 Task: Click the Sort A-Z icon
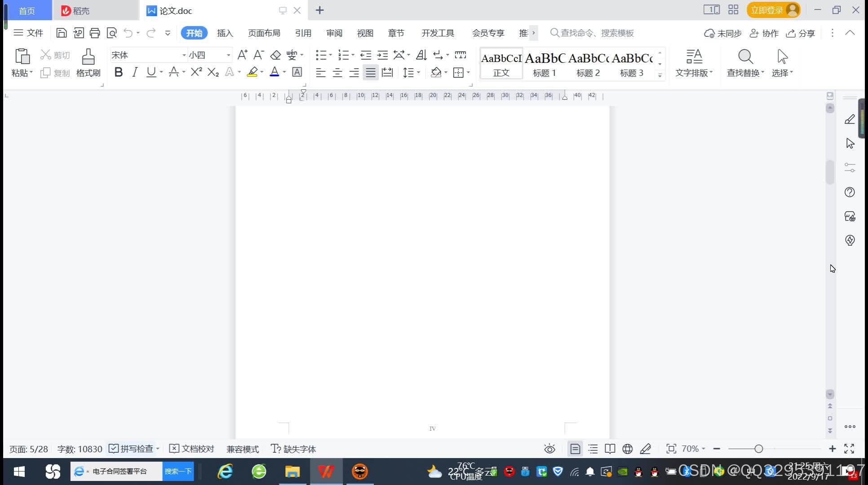421,55
